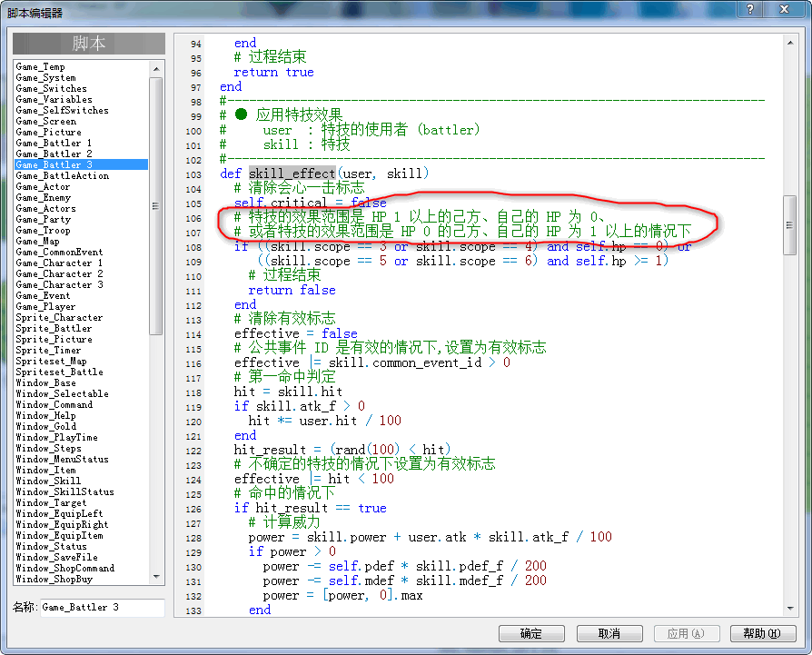Click code editor scroll down arrow

[x=789, y=608]
